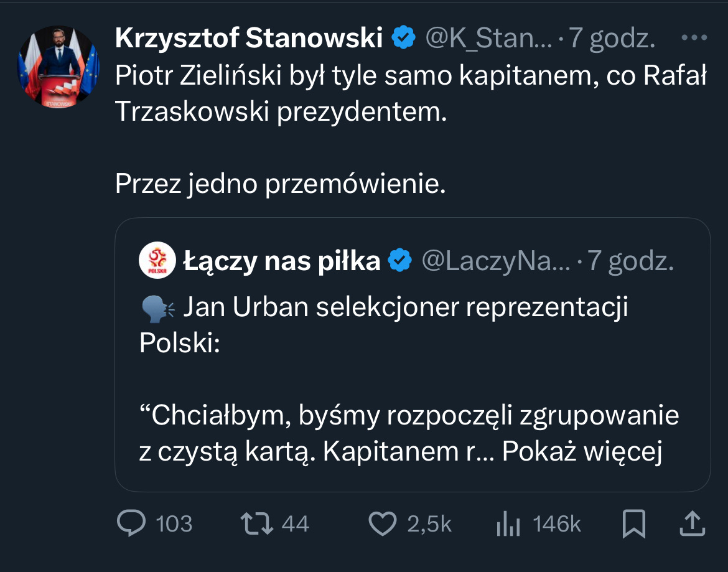Open the three-dot more options menu
The image size is (728, 572).
coord(694,39)
